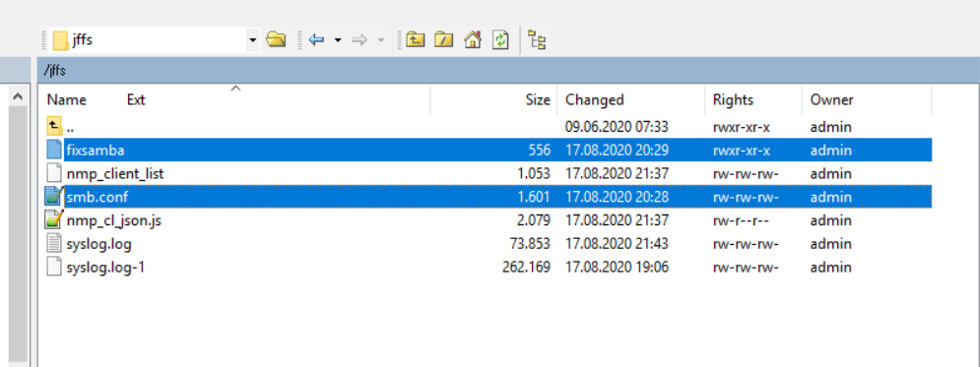This screenshot has height=367, width=980.
Task: Click the forward arrow icon
Action: coord(359,40)
